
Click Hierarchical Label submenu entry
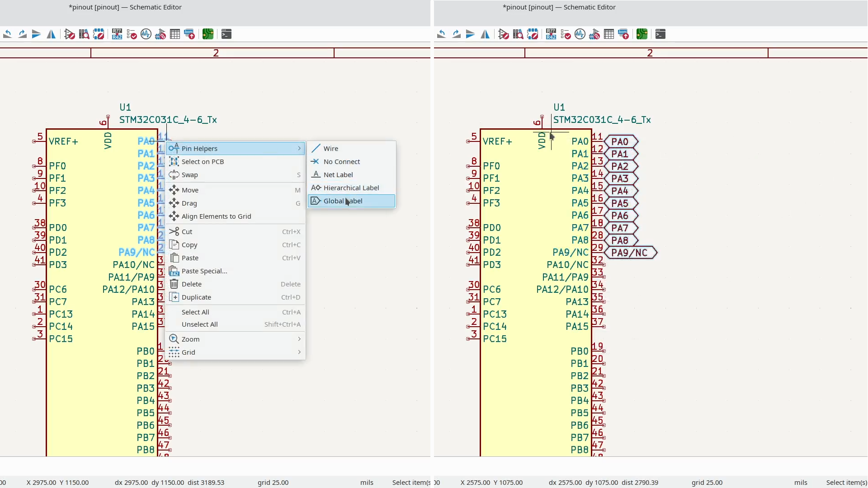coord(351,188)
